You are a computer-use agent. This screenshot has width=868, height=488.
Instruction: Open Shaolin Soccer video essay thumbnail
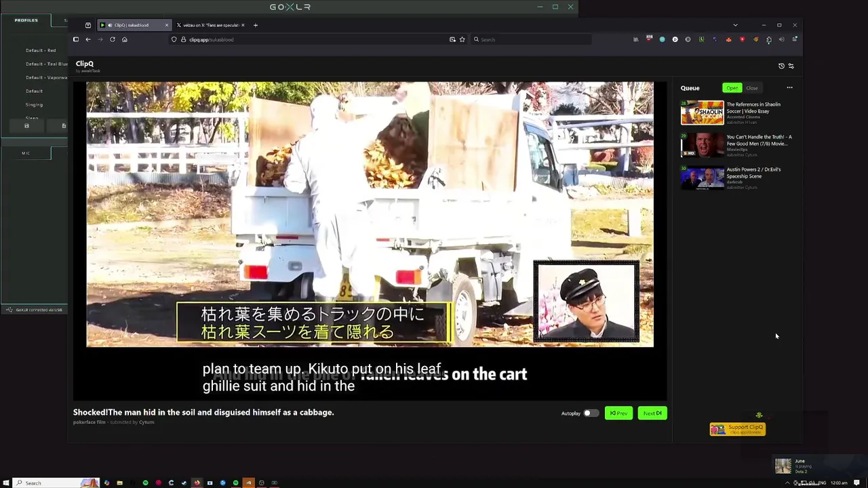(x=703, y=113)
